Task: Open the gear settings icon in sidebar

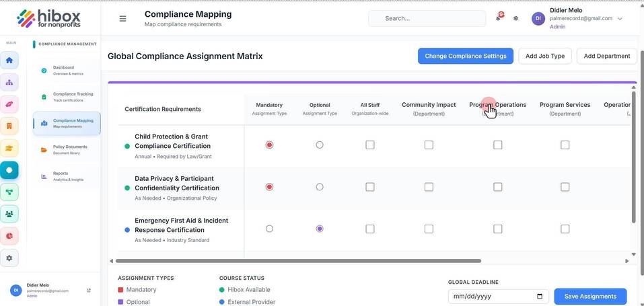Action: [9, 258]
